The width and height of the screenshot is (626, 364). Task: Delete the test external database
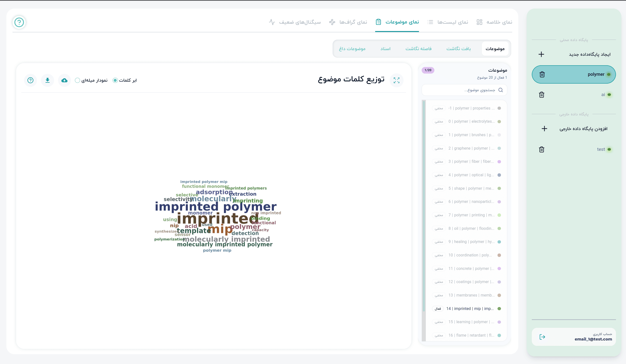[x=542, y=149]
